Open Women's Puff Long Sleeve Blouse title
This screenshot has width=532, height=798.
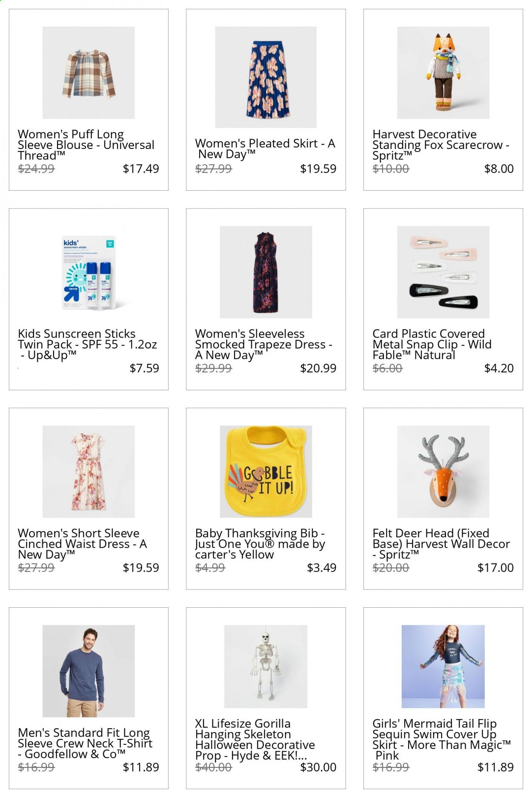86,145
